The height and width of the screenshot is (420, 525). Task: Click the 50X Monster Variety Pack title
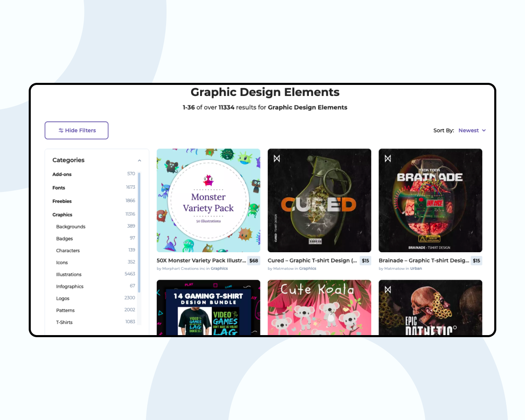[x=201, y=260]
